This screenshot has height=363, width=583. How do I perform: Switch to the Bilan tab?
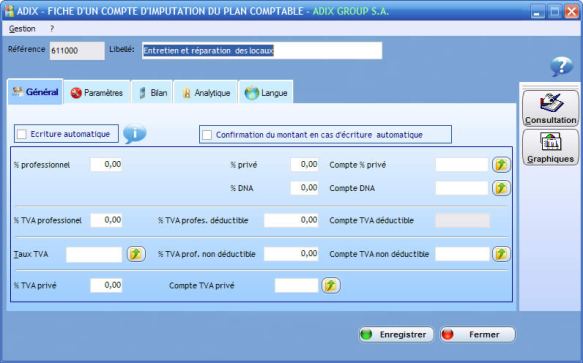tap(152, 93)
